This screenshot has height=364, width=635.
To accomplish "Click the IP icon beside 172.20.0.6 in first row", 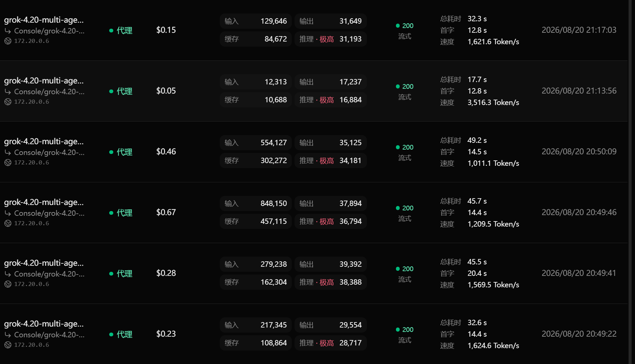I will (x=8, y=41).
